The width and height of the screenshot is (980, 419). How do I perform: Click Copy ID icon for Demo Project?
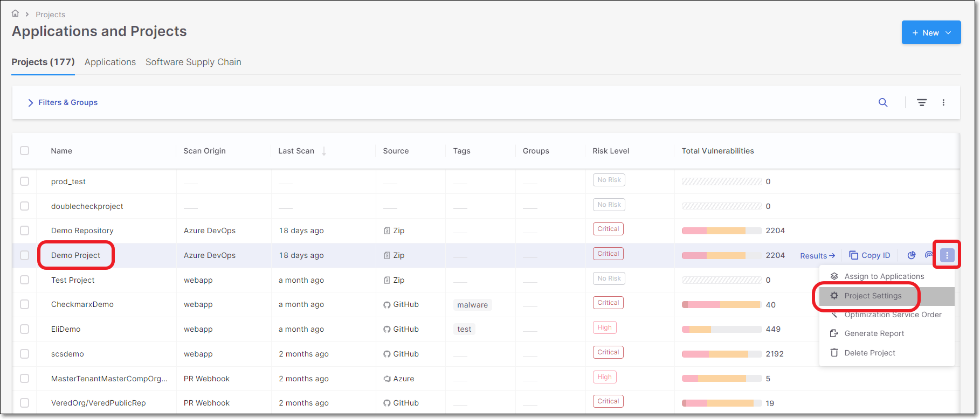[854, 255]
